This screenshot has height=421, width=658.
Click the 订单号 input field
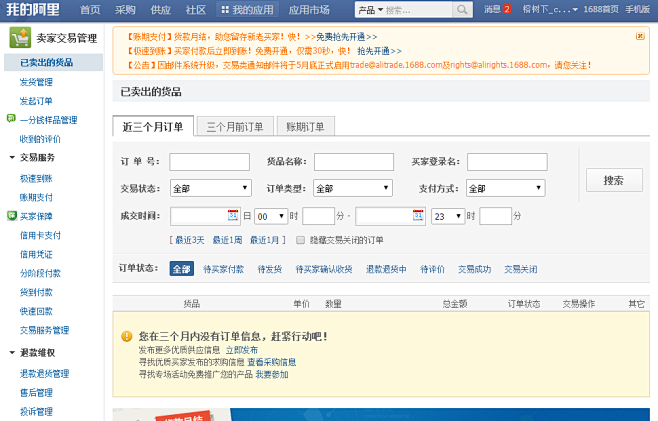coord(209,162)
